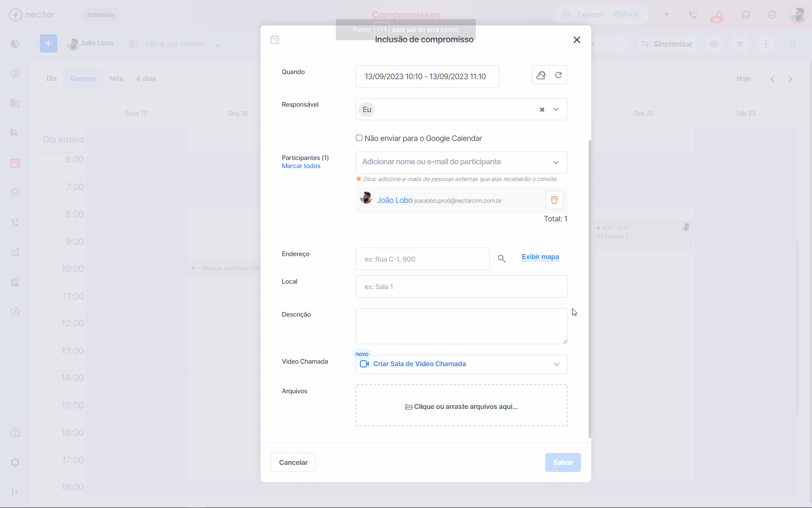Toggle the eye visibility icon
This screenshot has width=812, height=508.
pos(714,44)
